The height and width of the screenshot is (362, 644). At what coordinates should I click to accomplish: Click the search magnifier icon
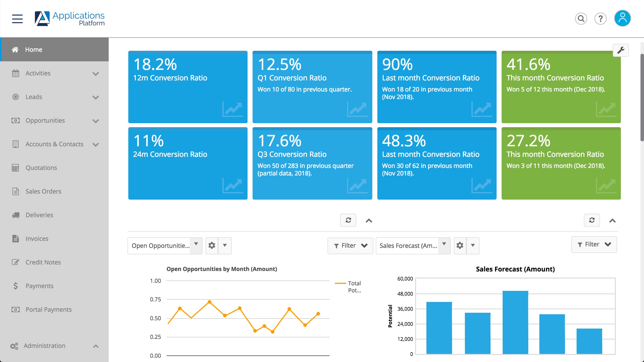[581, 19]
